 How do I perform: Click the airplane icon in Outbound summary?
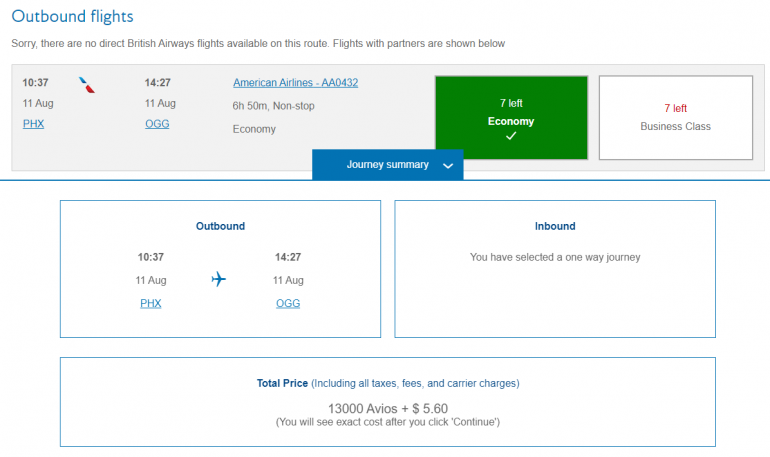point(219,280)
